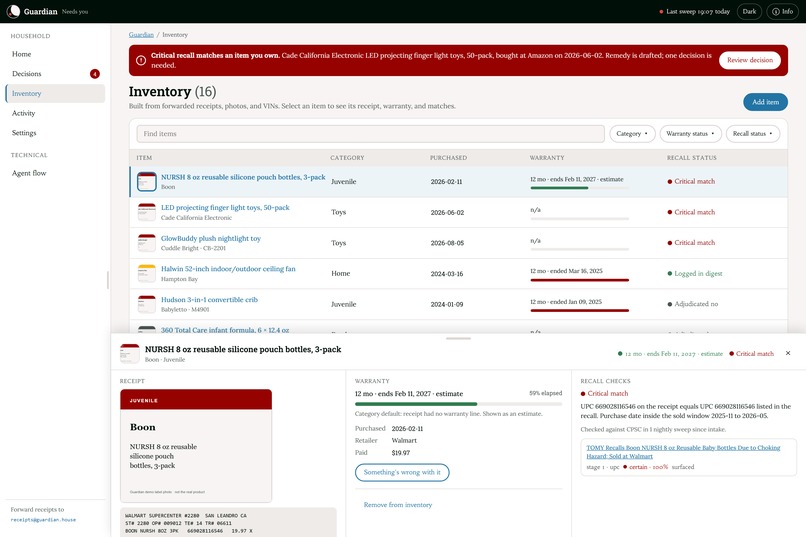Click the Category column header
806x537 pixels.
[347, 158]
